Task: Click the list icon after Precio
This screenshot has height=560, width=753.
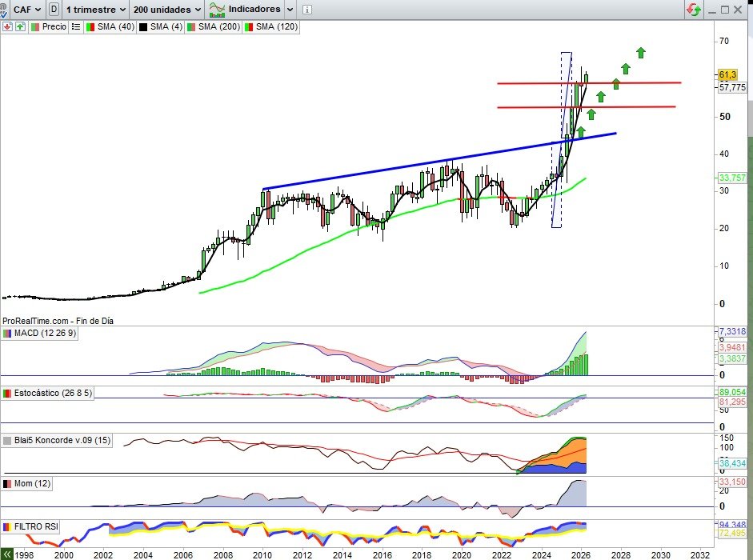Action: point(76,27)
